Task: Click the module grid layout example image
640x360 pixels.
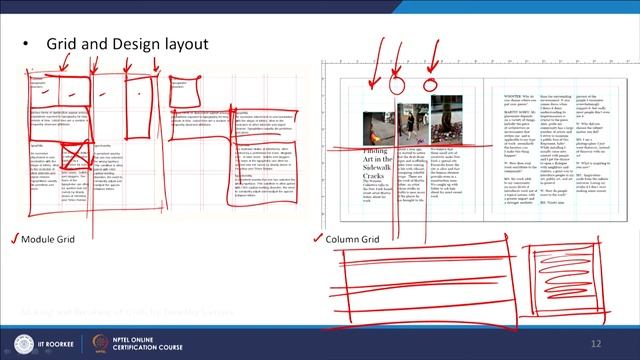Action: (x=163, y=142)
